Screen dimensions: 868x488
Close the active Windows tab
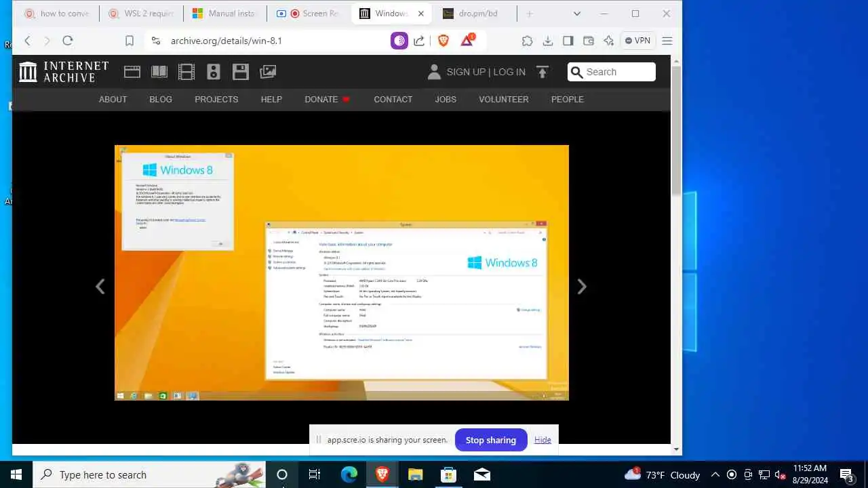point(421,14)
